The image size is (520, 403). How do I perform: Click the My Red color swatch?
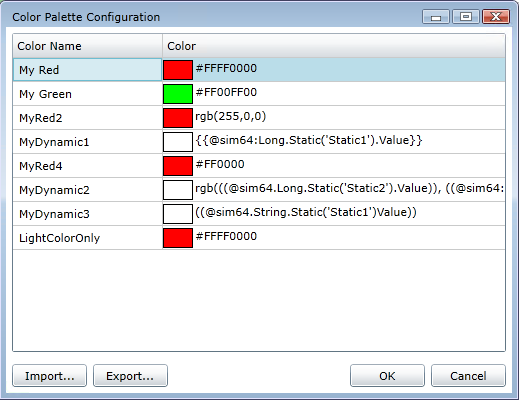tap(178, 70)
